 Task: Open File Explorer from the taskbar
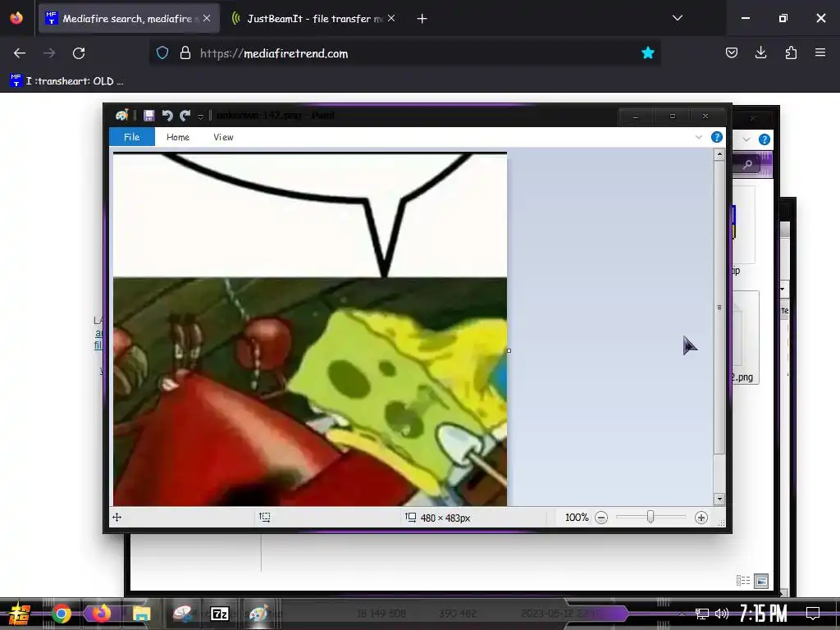pyautogui.click(x=141, y=614)
